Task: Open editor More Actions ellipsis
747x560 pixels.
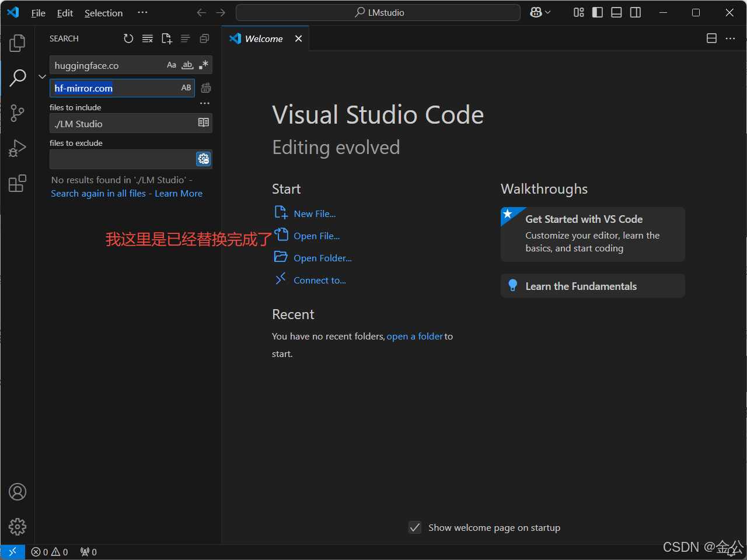Action: 731,38
